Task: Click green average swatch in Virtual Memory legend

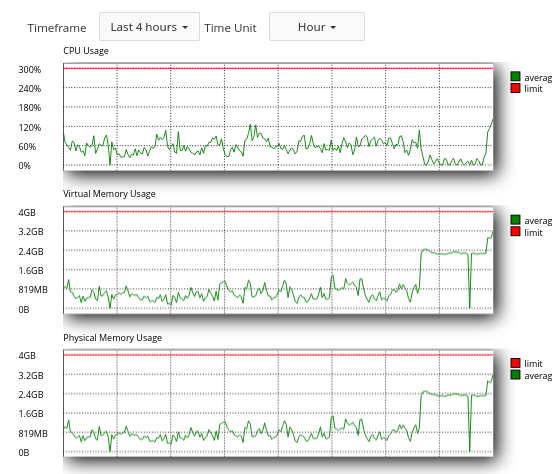Action: (515, 220)
